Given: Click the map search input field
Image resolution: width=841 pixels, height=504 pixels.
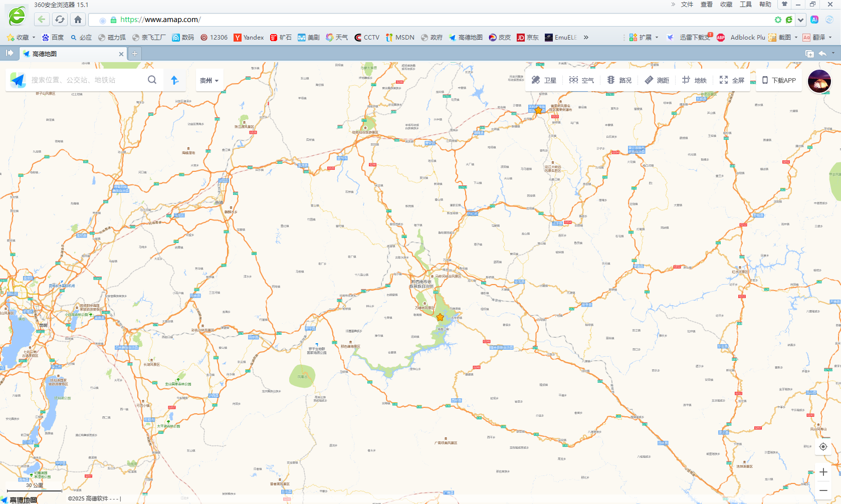Looking at the screenshot, I should pos(85,80).
